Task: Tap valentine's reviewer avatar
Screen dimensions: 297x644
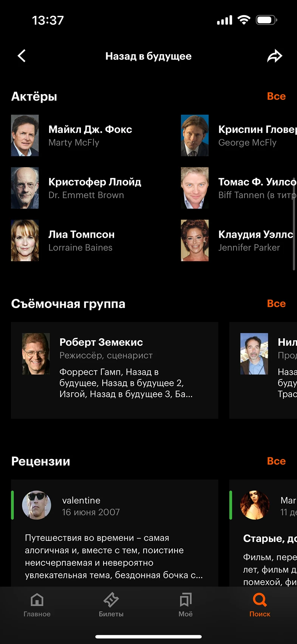Action: tap(37, 505)
